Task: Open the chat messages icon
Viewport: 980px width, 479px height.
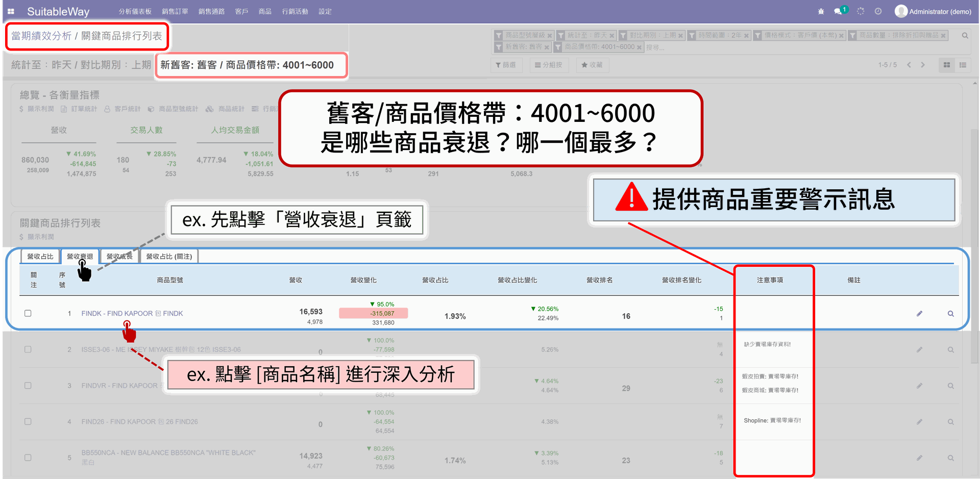Action: (838, 11)
